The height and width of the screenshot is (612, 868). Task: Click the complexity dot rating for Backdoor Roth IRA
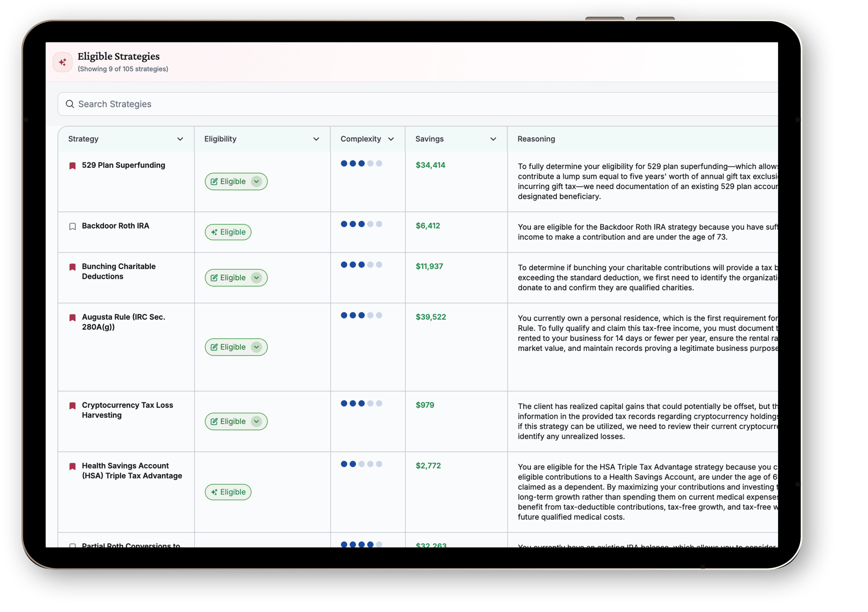tap(361, 225)
